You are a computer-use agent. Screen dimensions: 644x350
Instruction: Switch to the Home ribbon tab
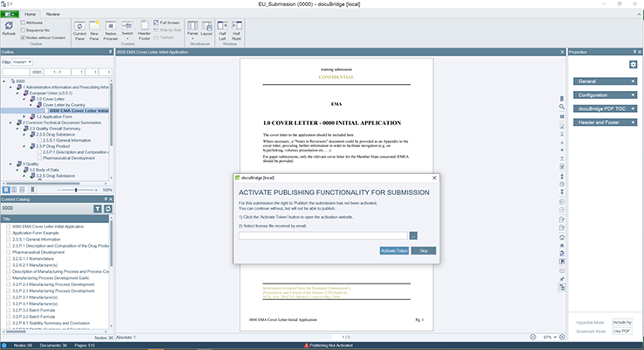pos(30,14)
